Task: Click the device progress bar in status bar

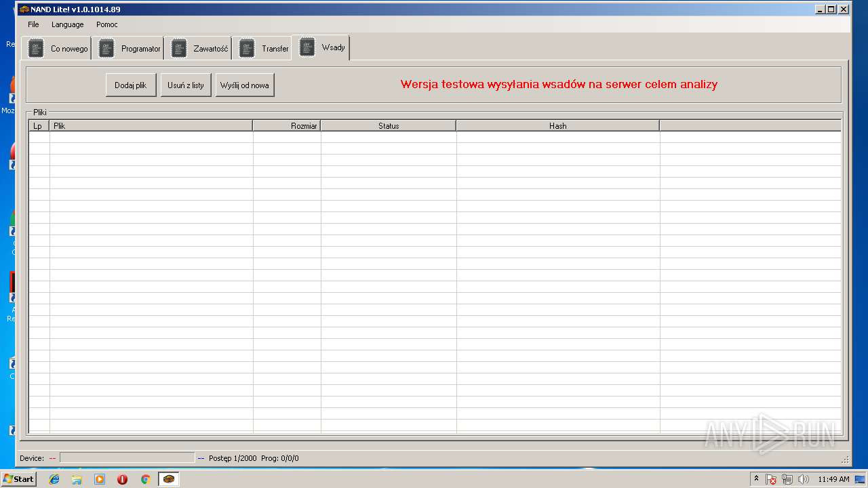Action: coord(127,458)
